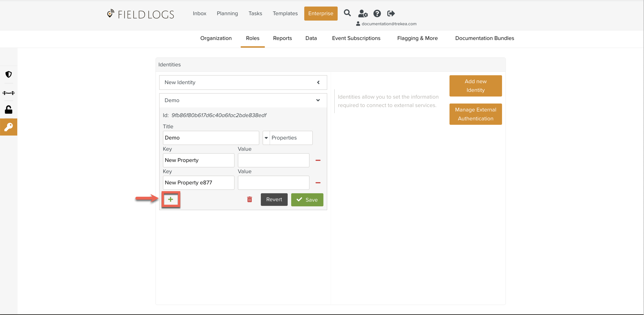The image size is (644, 315).
Task: Click Add new Identity button
Action: [x=475, y=86]
